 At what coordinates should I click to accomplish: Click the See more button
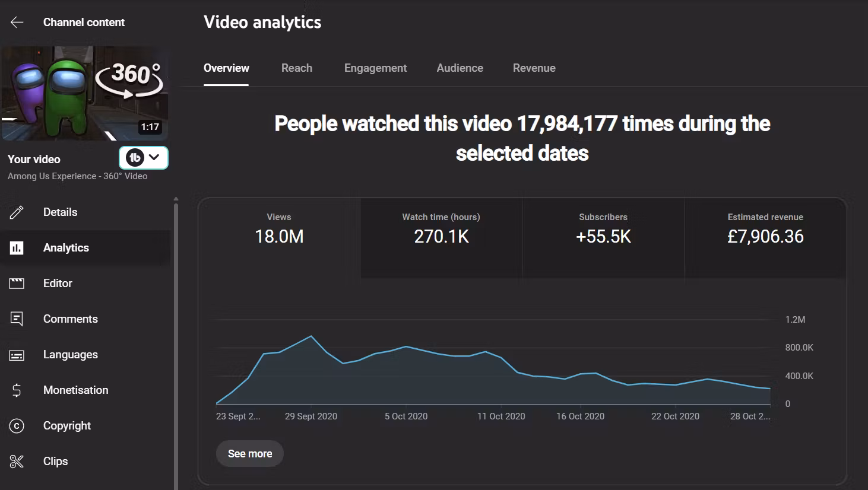coord(250,454)
